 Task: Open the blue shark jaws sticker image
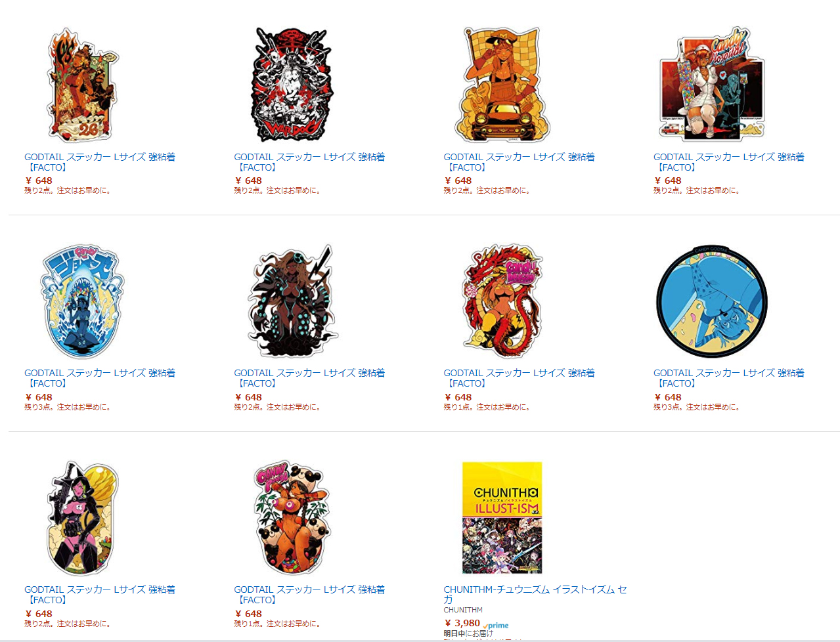[82, 301]
